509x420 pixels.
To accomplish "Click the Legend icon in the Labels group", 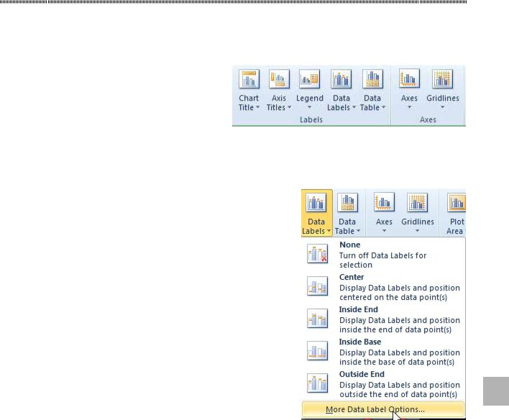I will point(309,79).
